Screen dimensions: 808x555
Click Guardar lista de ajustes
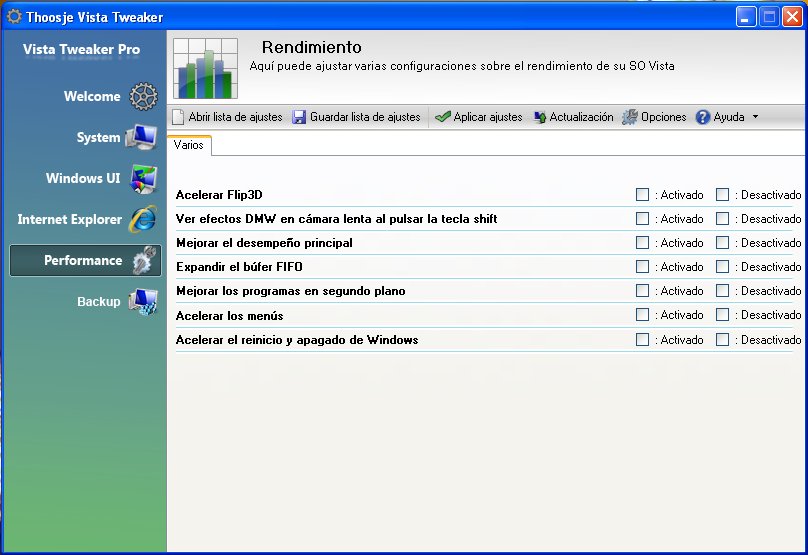(365, 117)
